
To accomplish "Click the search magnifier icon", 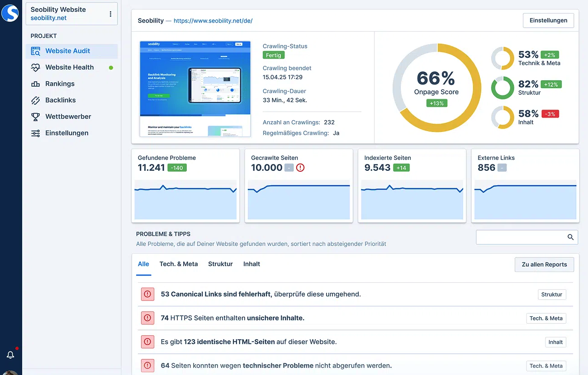I will pos(570,237).
